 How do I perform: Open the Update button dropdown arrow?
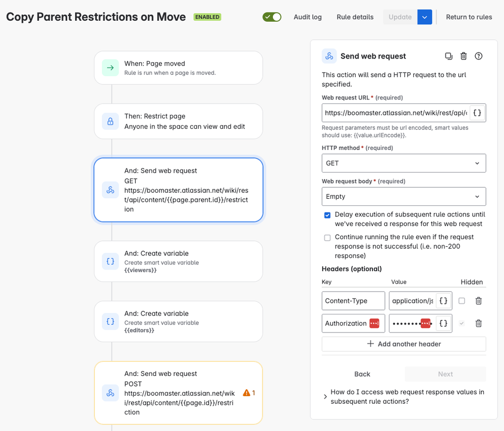[425, 17]
